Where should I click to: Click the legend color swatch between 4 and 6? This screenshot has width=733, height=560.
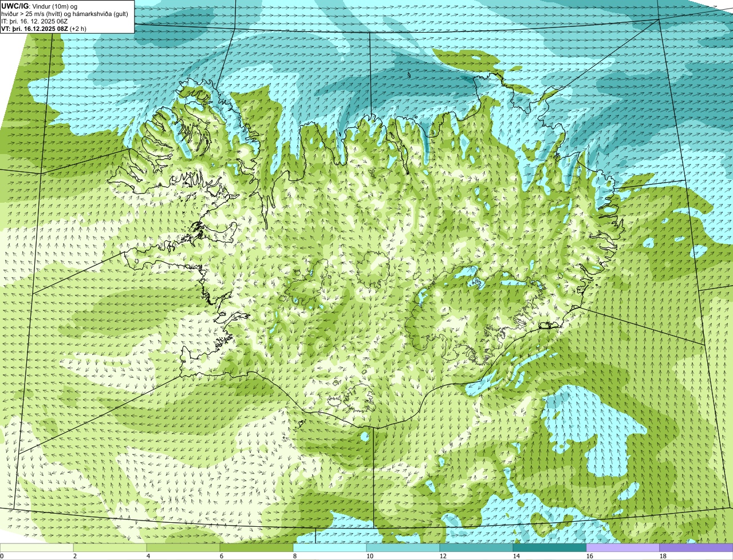tap(183, 548)
